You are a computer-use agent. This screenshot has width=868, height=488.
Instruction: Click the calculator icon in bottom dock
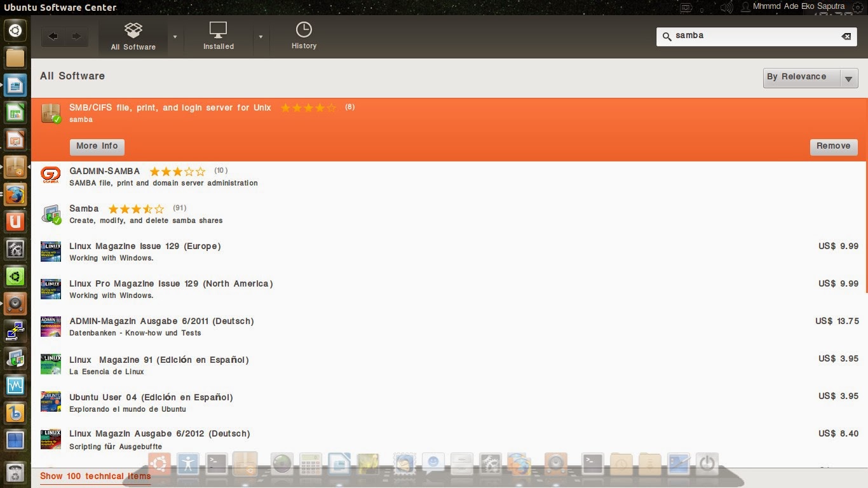(x=310, y=464)
